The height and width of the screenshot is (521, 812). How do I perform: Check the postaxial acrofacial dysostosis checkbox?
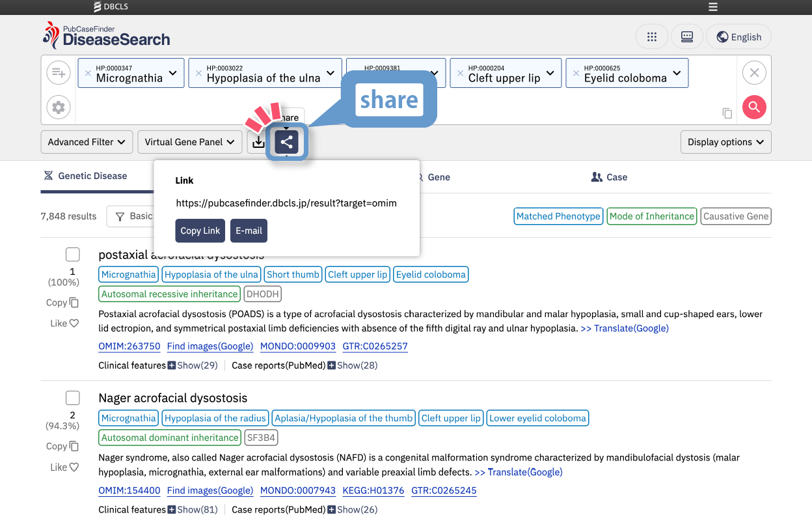pos(73,255)
